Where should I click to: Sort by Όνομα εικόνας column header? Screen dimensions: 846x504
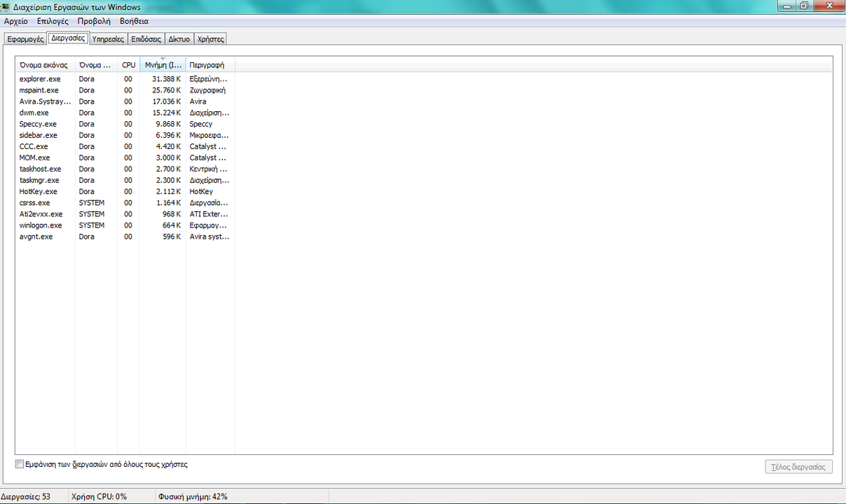(46, 65)
